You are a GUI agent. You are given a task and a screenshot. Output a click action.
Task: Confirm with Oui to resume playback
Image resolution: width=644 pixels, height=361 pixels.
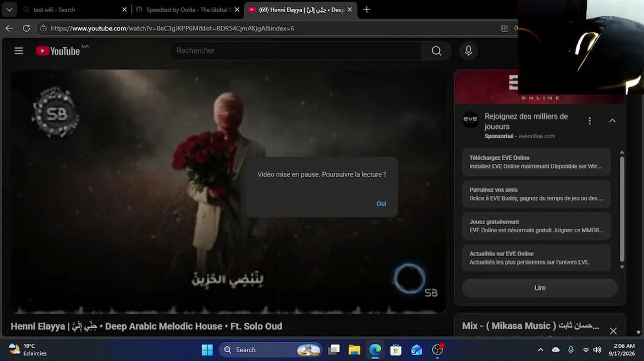click(381, 204)
